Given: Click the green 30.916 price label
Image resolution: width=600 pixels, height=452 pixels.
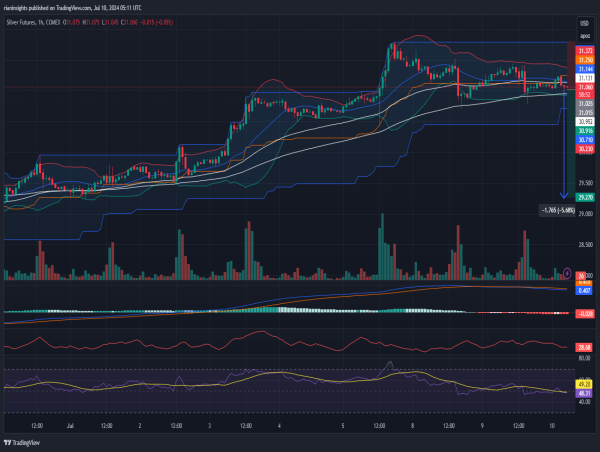Looking at the screenshot, I should coord(585,131).
